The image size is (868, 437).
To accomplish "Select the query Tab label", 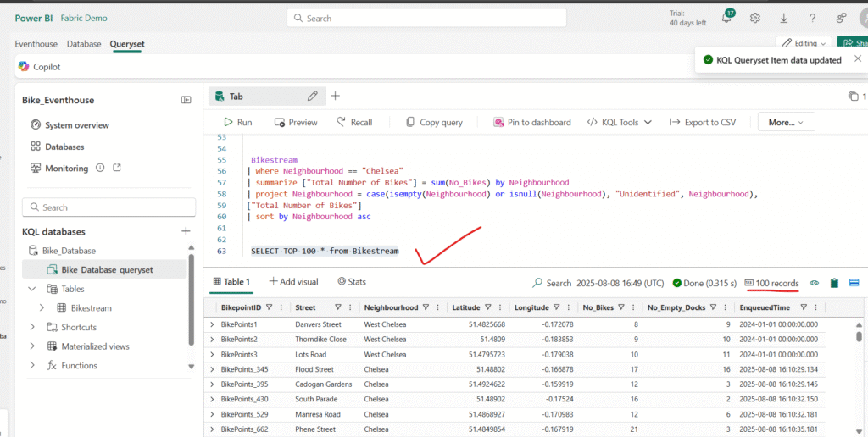I will tap(236, 97).
